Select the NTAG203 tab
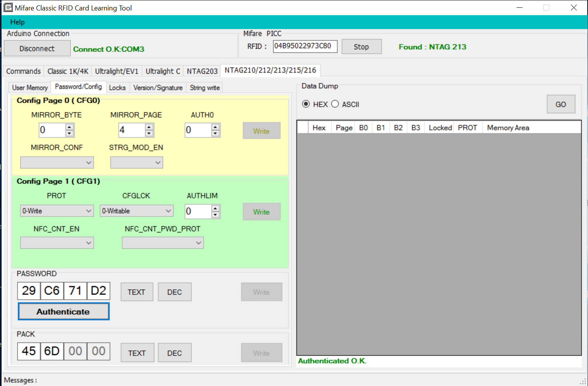Screen dimensions: 588x386 [202, 71]
